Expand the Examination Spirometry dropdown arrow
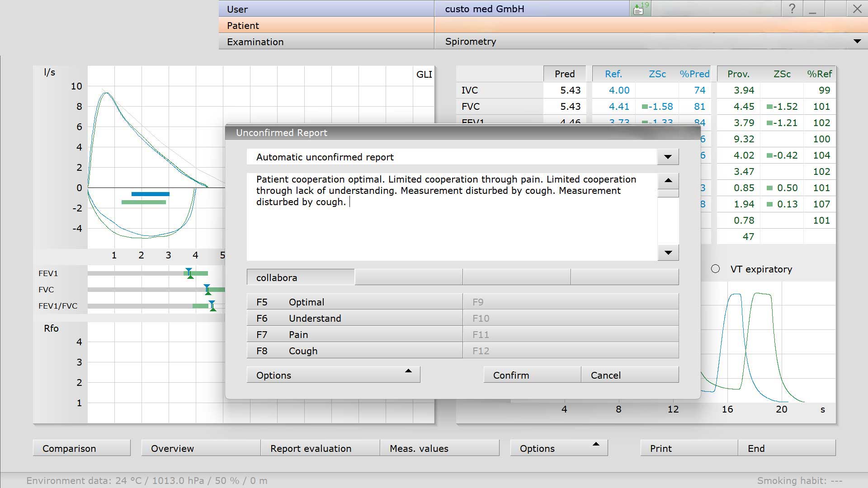This screenshot has height=488, width=868. [857, 42]
